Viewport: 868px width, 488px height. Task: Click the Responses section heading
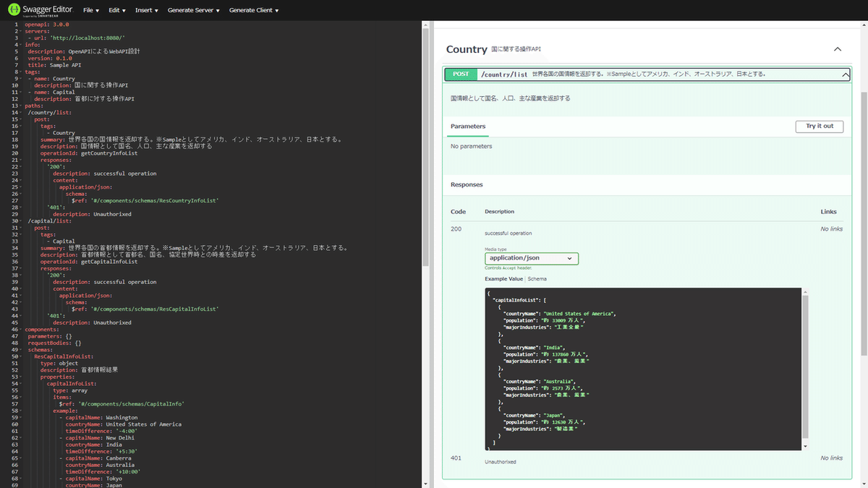467,184
